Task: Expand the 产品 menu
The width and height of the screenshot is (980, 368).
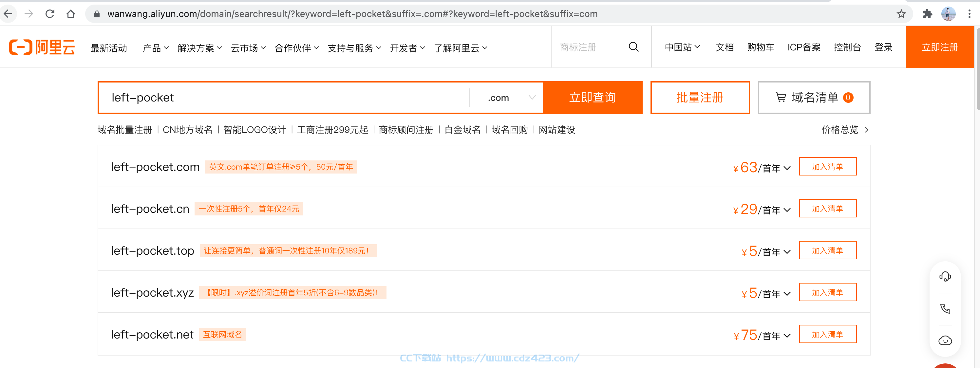Action: point(156,48)
